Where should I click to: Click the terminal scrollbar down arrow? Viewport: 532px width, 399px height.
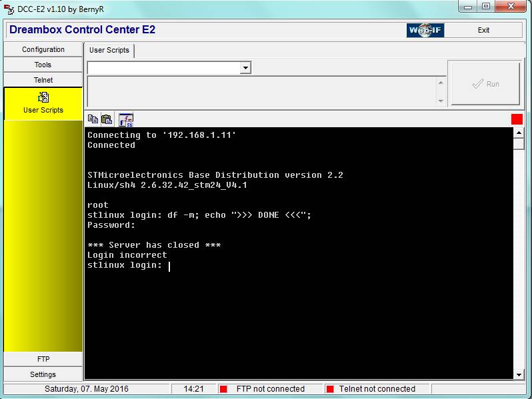pos(519,374)
